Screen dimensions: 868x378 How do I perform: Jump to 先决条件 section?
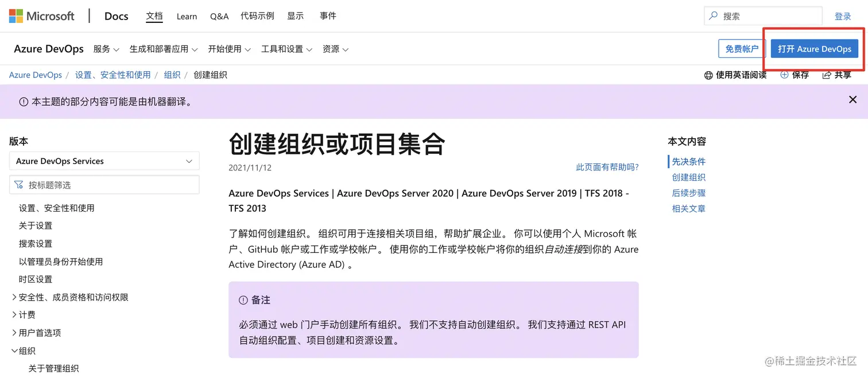(689, 162)
